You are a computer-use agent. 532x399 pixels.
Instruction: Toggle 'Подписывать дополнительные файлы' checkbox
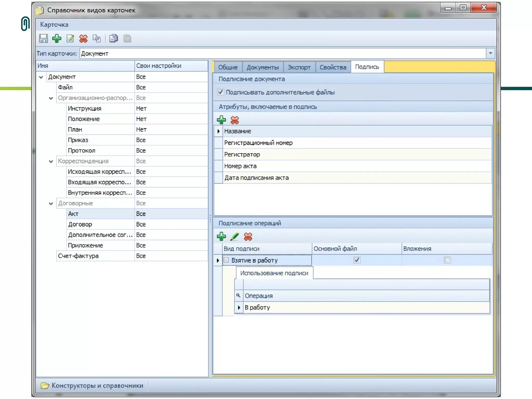coord(221,92)
